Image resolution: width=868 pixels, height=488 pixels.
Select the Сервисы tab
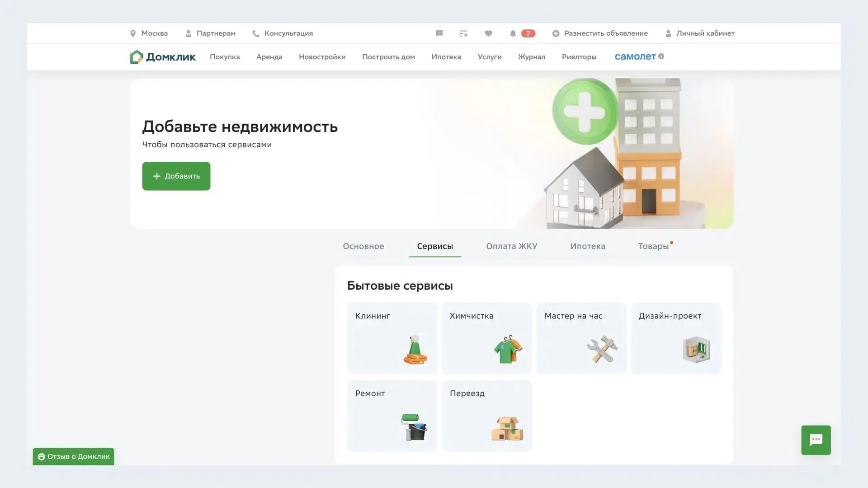tap(435, 246)
